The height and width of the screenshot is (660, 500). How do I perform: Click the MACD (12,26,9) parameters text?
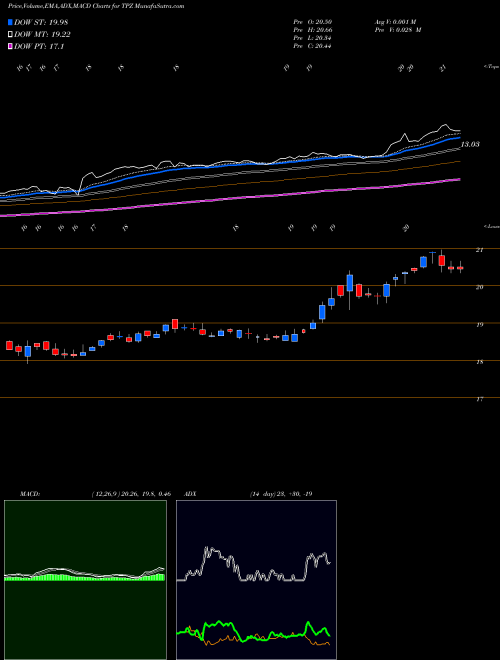click(131, 494)
